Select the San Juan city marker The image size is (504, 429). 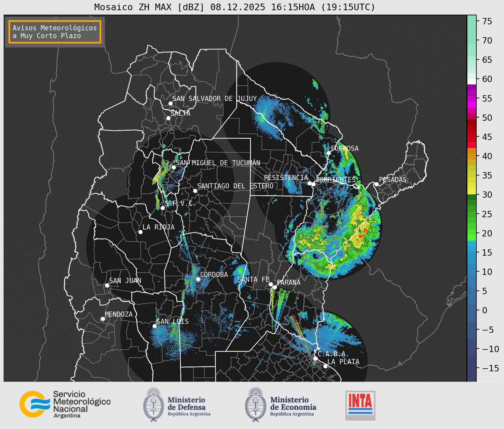click(x=107, y=285)
